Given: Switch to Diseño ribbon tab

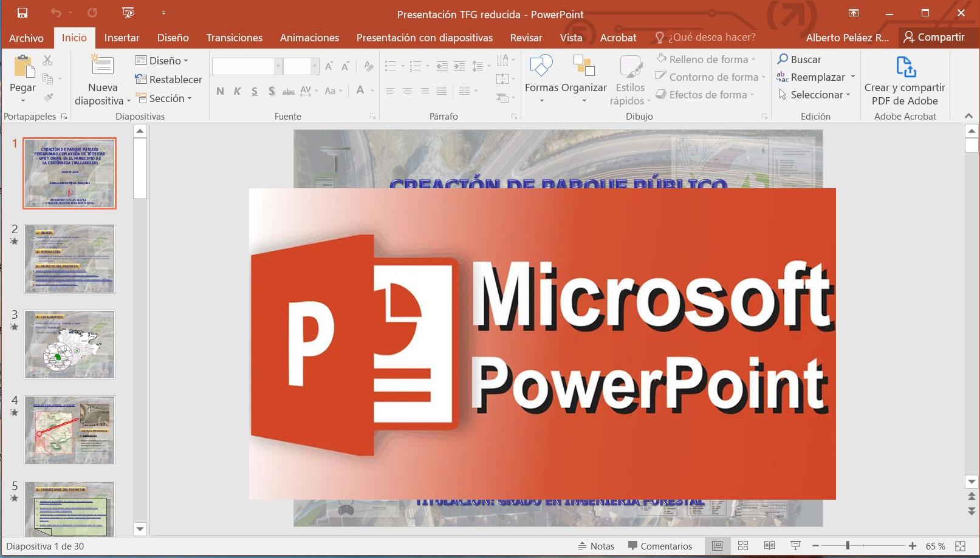Looking at the screenshot, I should (x=173, y=38).
